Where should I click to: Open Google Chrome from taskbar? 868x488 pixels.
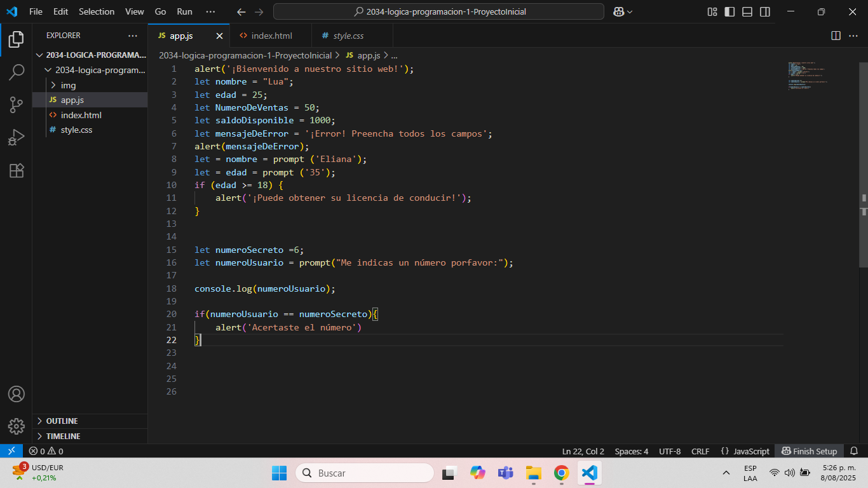coord(561,473)
